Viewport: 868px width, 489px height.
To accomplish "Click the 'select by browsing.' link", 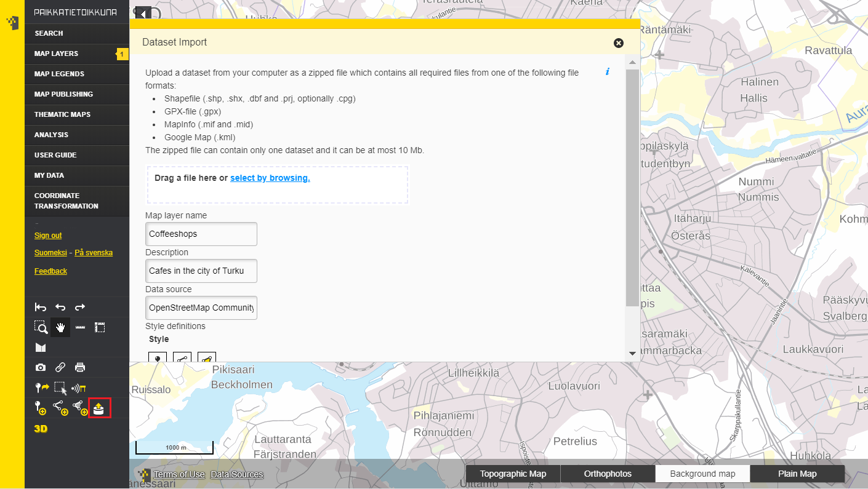I will [270, 178].
